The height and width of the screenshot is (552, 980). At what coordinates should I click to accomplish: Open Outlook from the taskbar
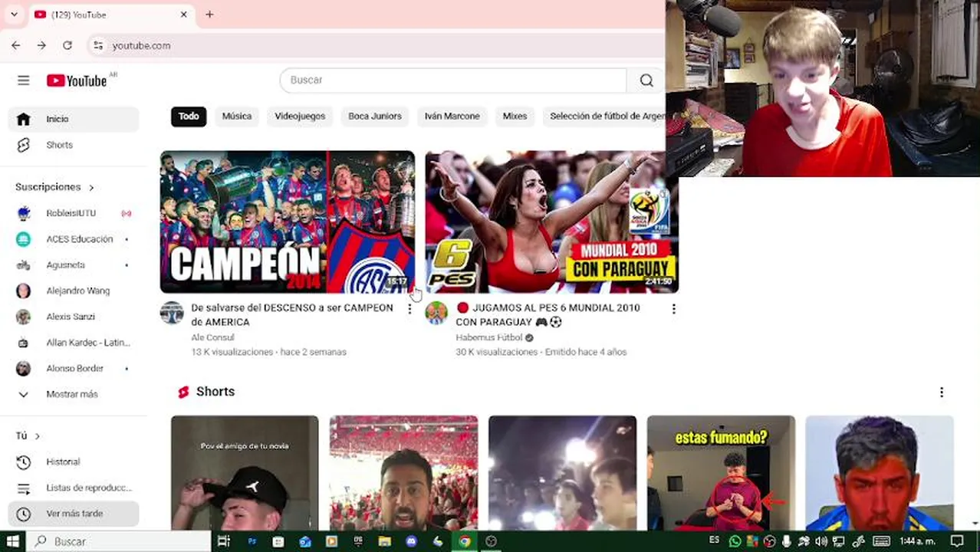pos(305,541)
